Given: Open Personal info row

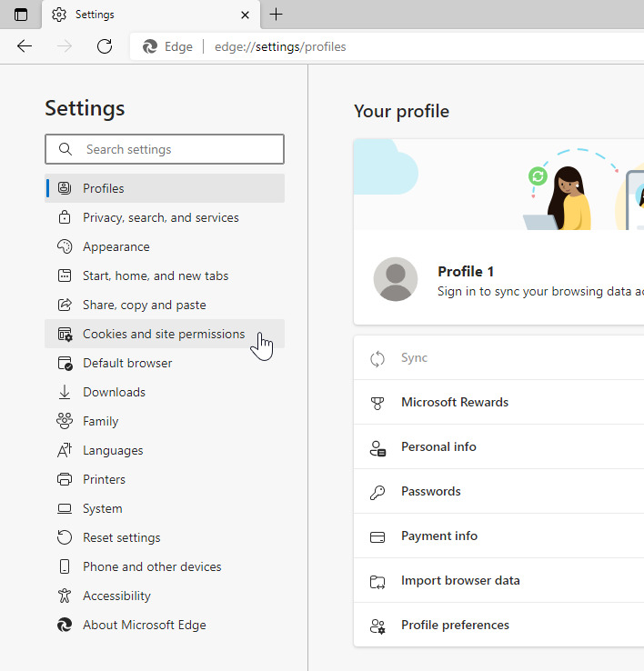Looking at the screenshot, I should point(498,446).
